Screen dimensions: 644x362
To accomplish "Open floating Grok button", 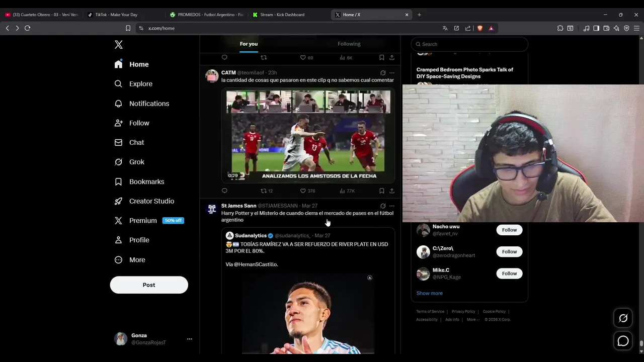I will pos(623,318).
